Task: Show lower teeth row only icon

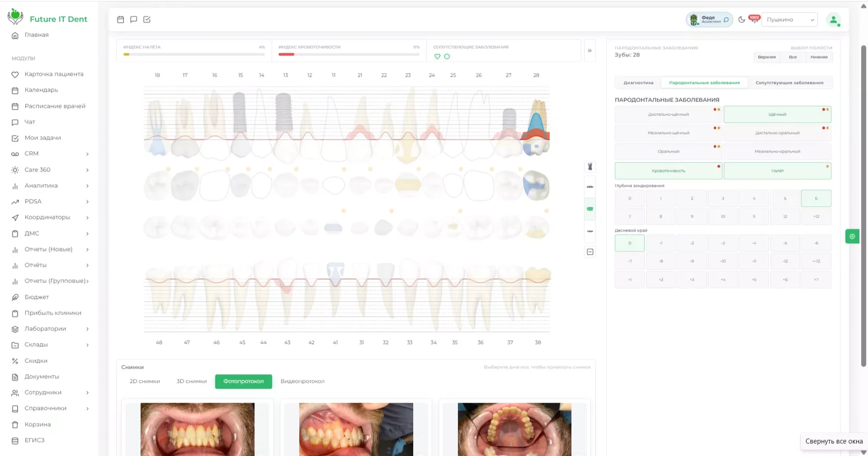Action: [x=590, y=231]
